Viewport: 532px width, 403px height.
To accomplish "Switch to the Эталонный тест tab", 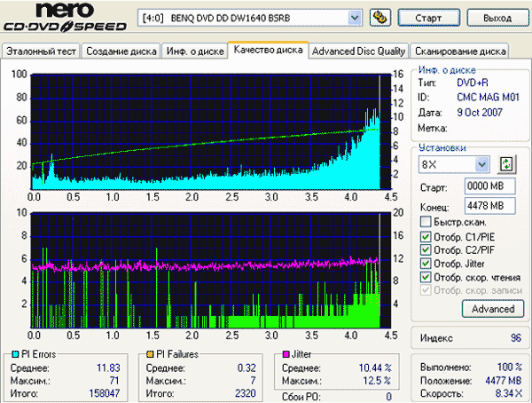I will click(41, 51).
